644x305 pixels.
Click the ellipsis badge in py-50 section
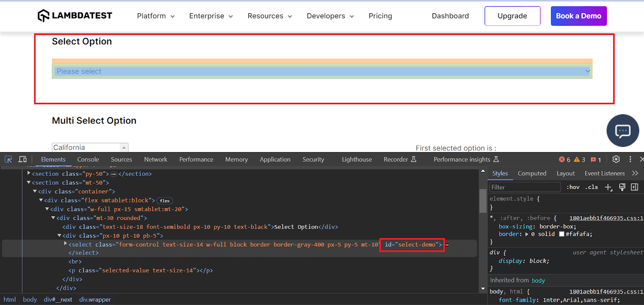114,174
